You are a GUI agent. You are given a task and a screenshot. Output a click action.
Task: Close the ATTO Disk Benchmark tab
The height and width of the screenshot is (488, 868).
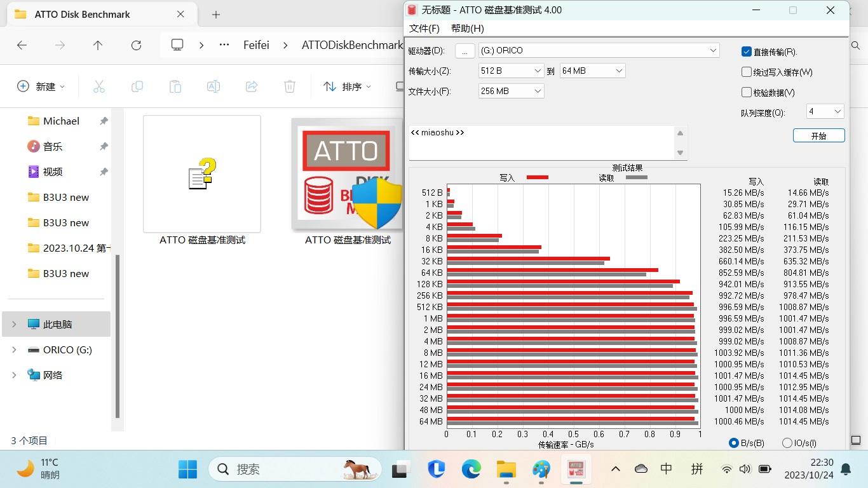pyautogui.click(x=180, y=14)
